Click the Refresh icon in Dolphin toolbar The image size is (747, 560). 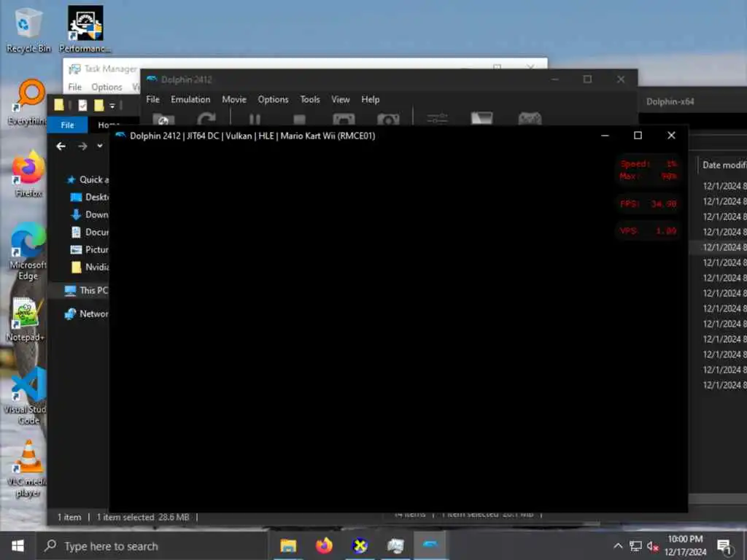click(x=206, y=119)
